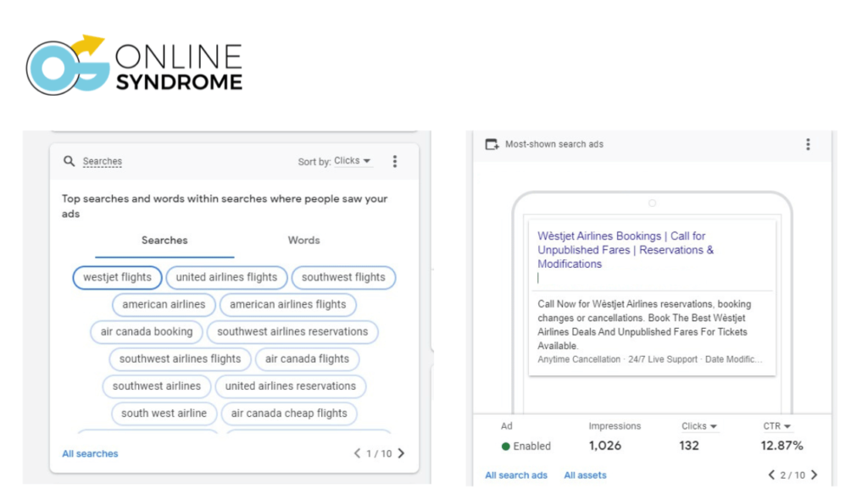The image size is (868, 488).
Task: Go to next page of searches
Action: point(401,453)
